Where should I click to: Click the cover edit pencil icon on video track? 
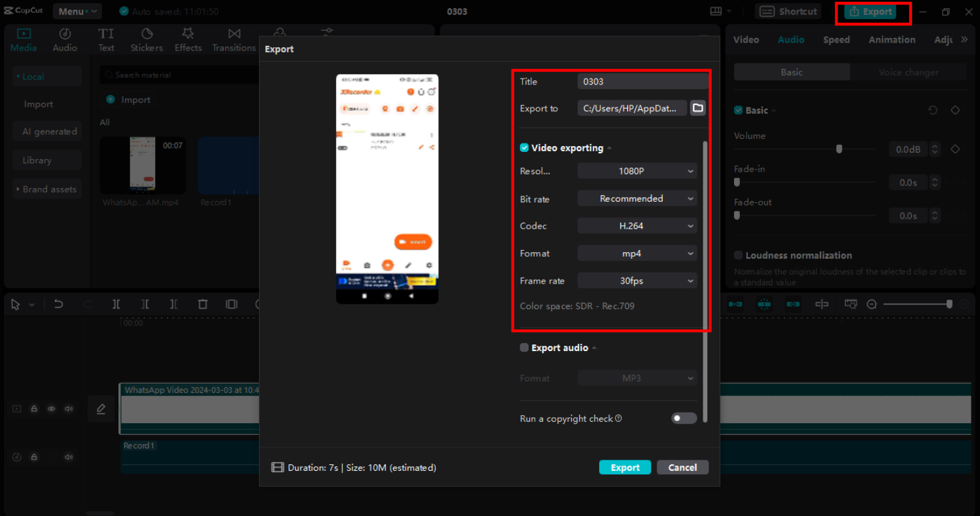(101, 409)
